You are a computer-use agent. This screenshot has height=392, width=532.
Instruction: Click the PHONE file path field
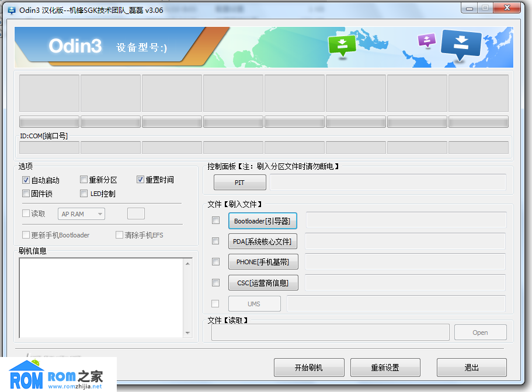pos(405,261)
